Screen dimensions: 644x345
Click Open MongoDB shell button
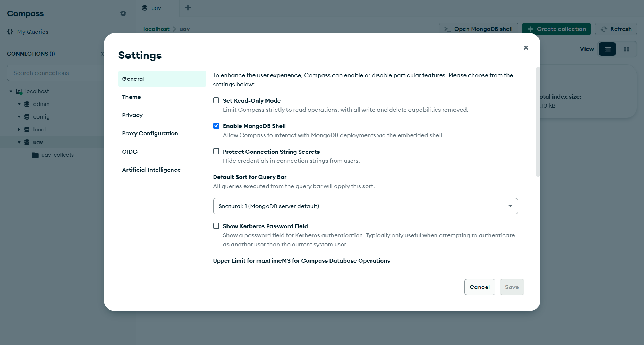point(478,29)
